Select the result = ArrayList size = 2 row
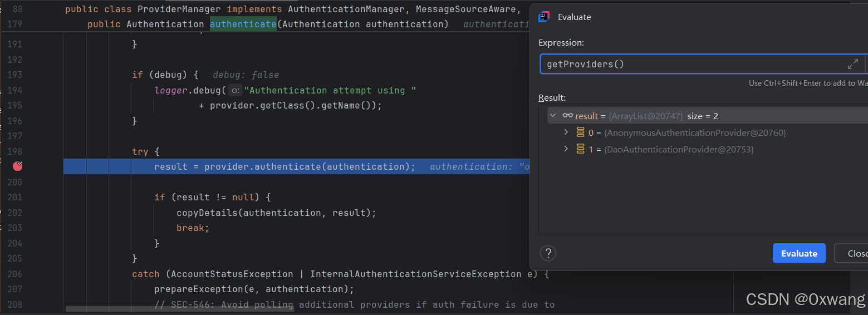This screenshot has height=315, width=868. 708,116
